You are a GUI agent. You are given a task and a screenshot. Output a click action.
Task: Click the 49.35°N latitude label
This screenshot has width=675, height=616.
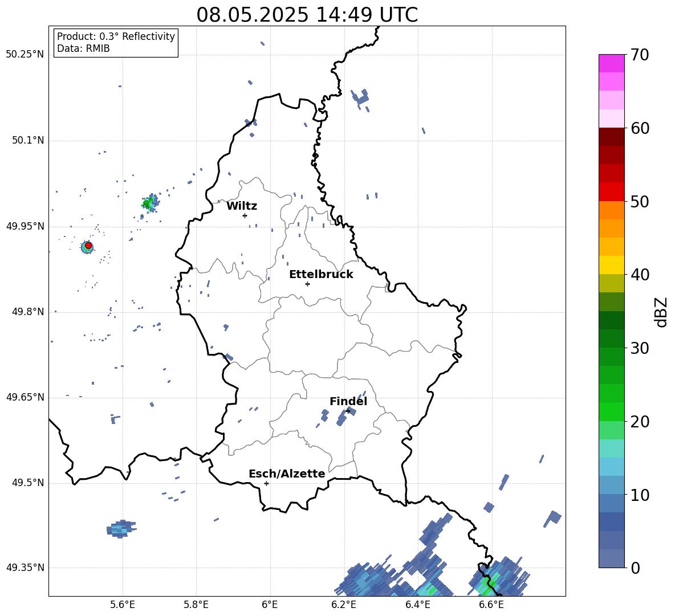[x=25, y=568]
